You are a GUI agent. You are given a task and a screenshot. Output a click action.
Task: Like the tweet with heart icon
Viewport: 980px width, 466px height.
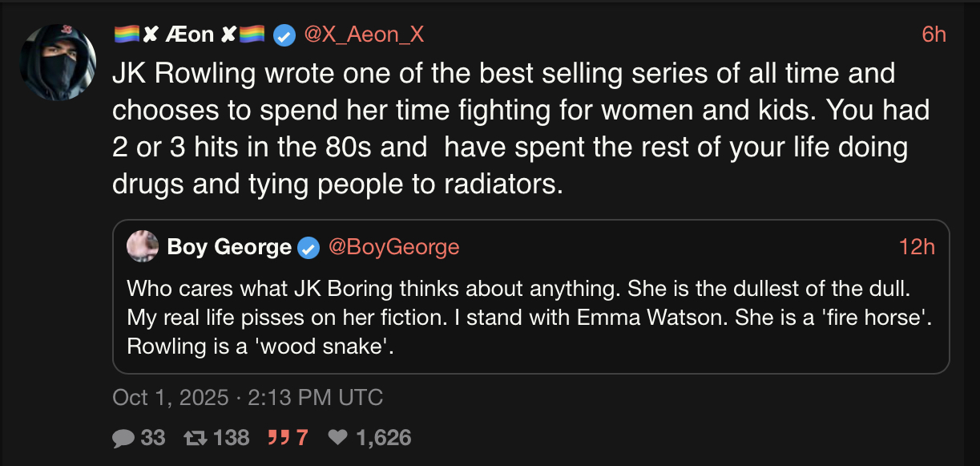tap(339, 437)
